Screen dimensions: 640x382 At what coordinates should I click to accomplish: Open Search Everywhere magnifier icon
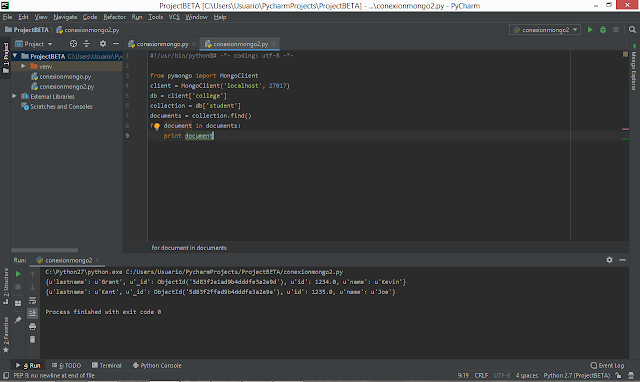632,30
